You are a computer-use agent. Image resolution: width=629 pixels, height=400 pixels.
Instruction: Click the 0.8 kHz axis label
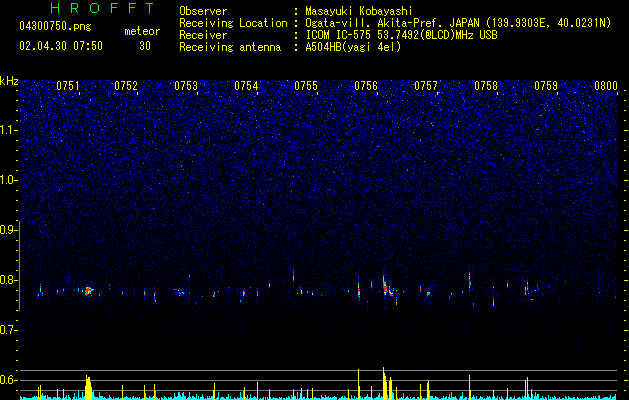[8, 280]
